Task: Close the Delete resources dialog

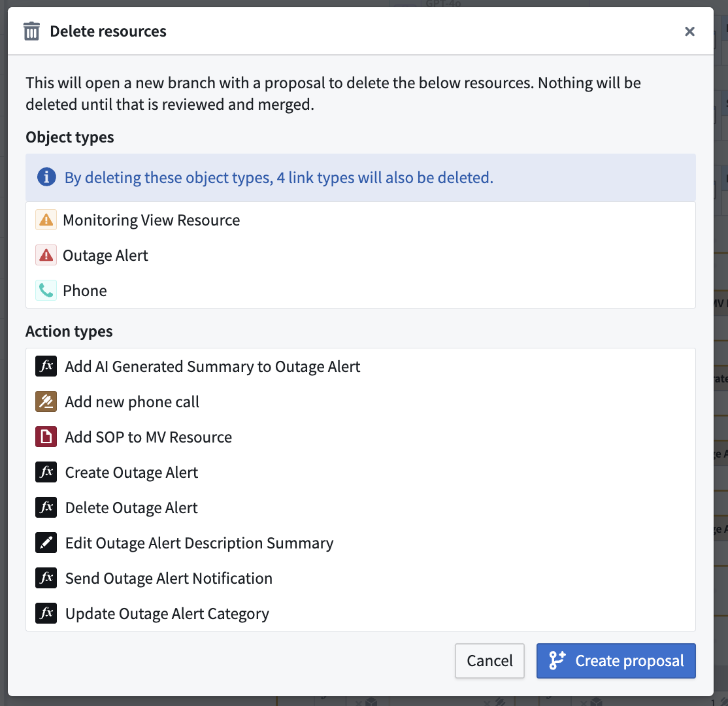Action: (689, 31)
